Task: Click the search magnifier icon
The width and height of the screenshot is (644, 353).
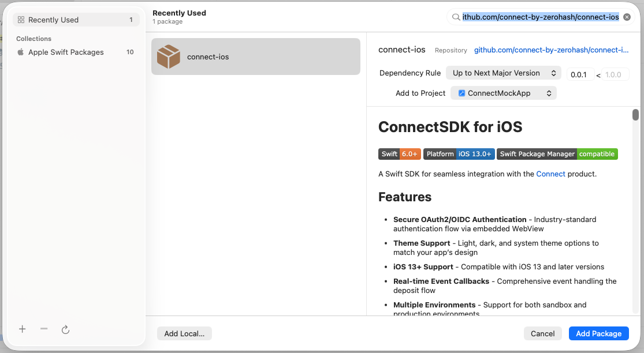Action: pyautogui.click(x=456, y=17)
